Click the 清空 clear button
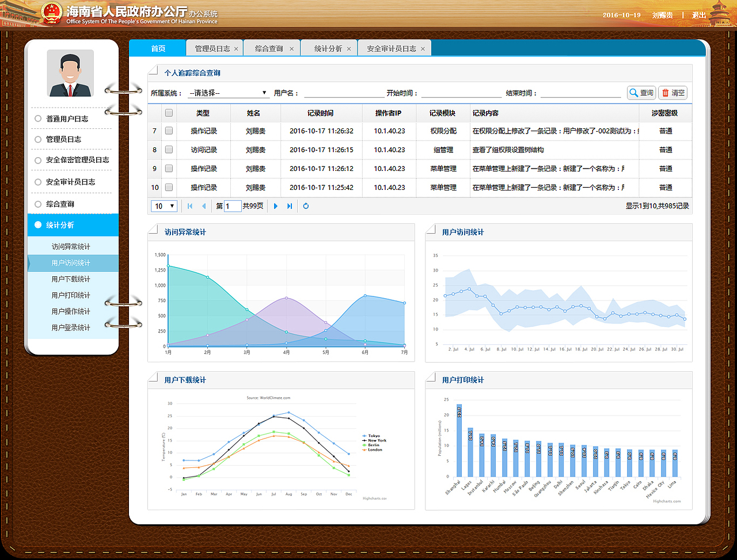This screenshot has height=560, width=737. [x=673, y=93]
